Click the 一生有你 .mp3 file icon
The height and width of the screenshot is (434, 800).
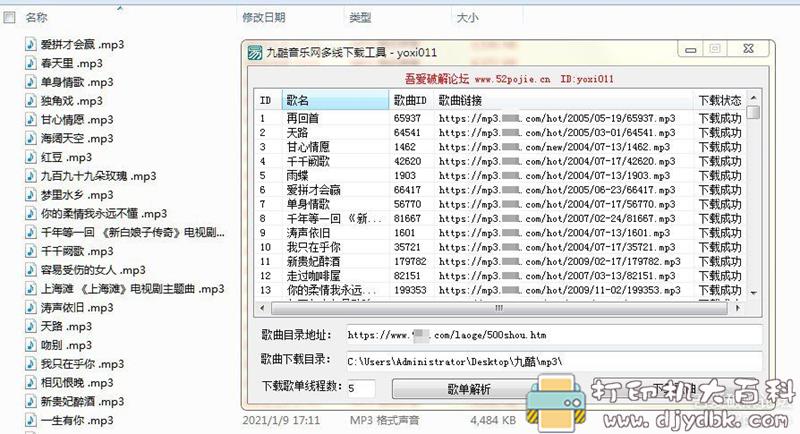pyautogui.click(x=31, y=420)
